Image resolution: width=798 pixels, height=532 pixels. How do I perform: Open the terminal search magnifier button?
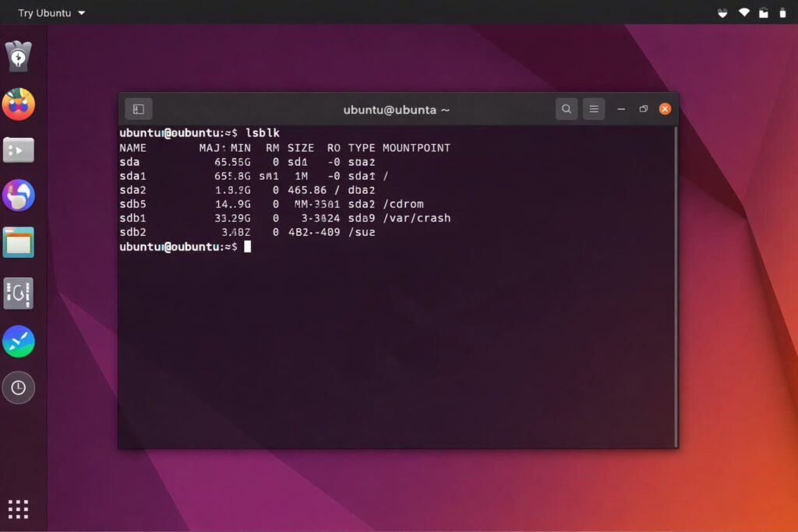tap(567, 109)
